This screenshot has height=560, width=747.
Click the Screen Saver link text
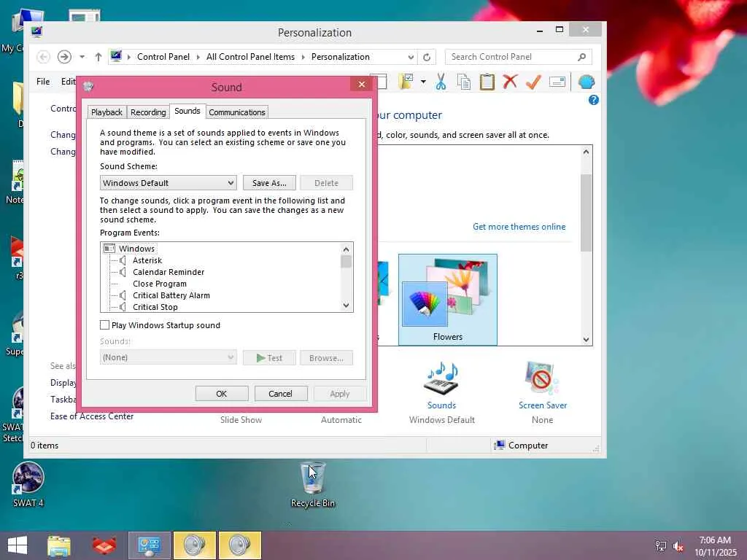pos(543,405)
